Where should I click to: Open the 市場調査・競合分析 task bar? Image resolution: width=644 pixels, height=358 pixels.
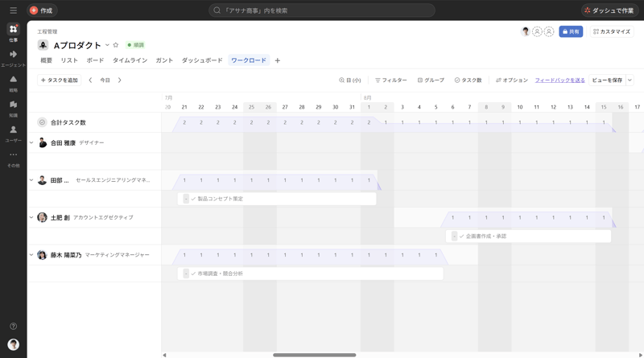pos(311,274)
